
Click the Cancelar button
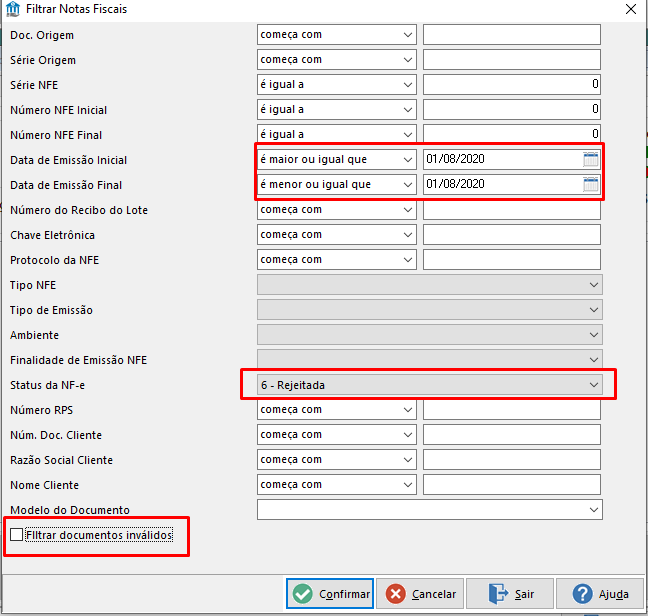click(420, 594)
